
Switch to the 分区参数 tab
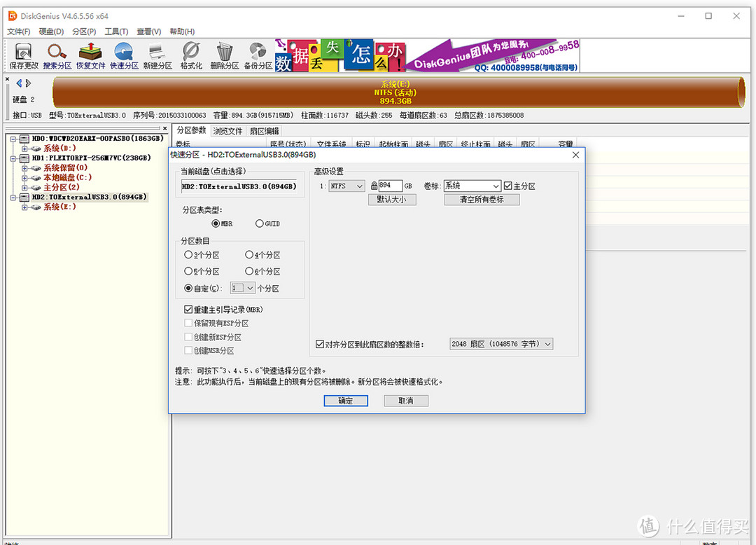pos(191,130)
